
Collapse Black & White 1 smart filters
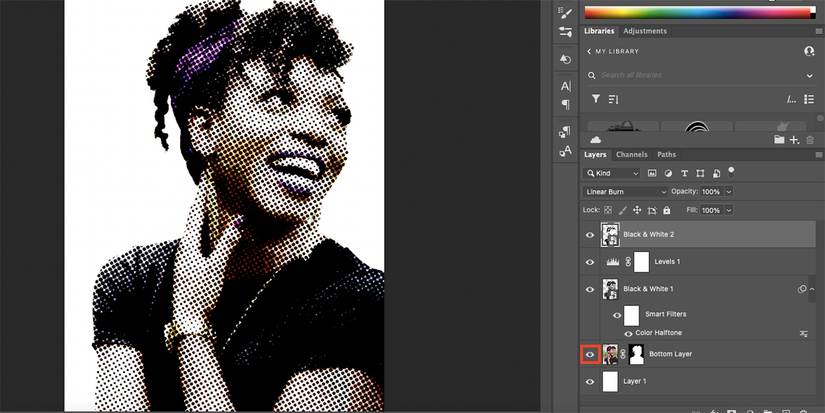812,289
